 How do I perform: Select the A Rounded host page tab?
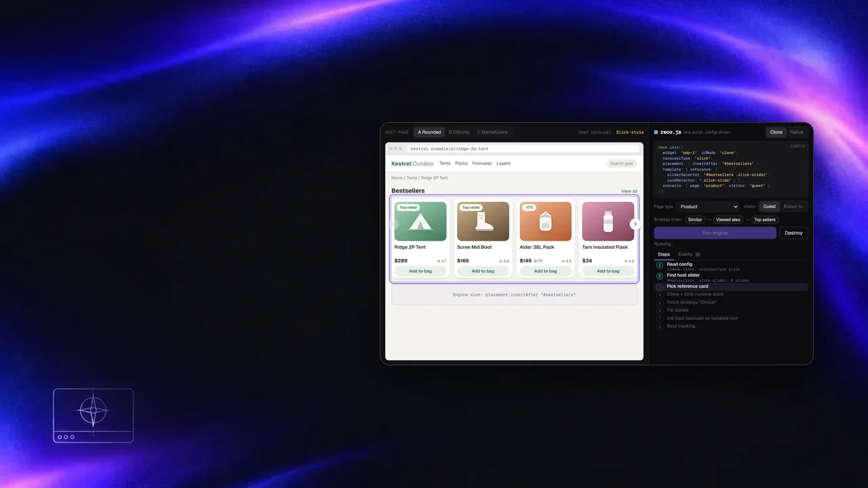pyautogui.click(x=429, y=132)
